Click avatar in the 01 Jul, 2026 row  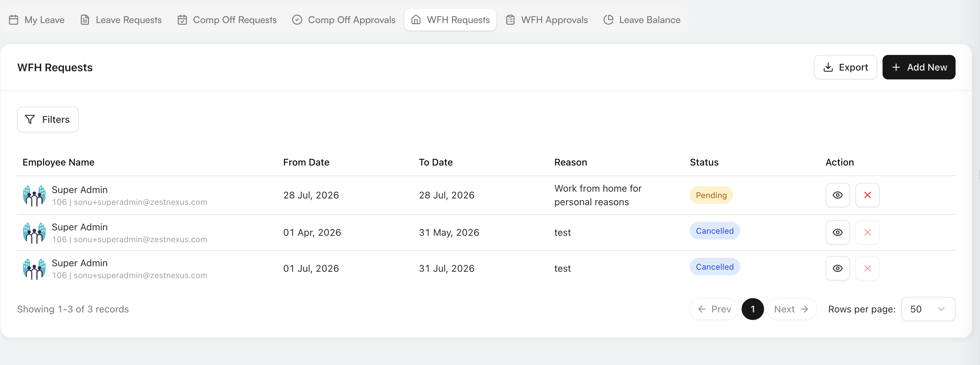34,269
